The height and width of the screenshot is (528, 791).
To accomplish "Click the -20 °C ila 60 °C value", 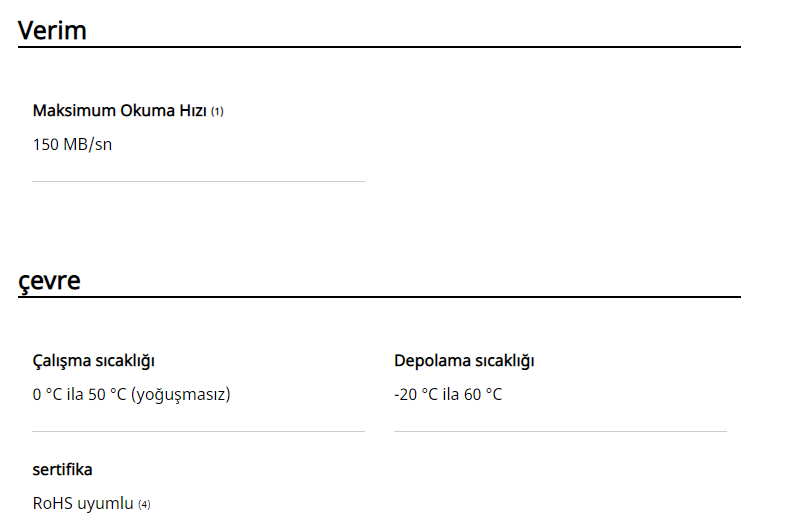I will [448, 394].
